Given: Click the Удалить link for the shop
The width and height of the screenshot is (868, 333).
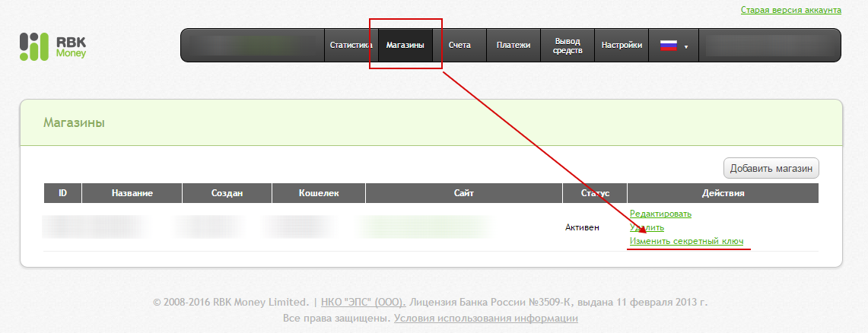Looking at the screenshot, I should 647,227.
